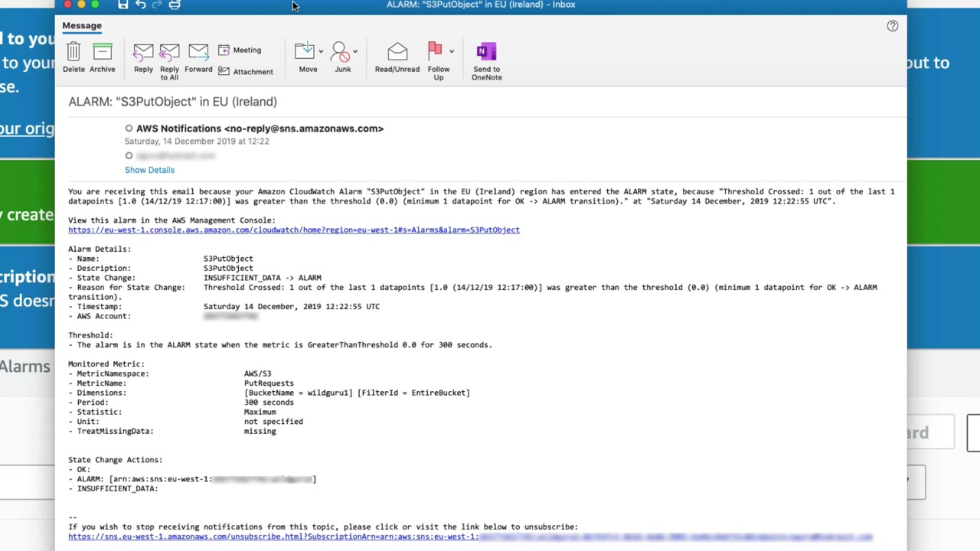Follow the SNS unsubscribe link
The height and width of the screenshot is (551, 980).
coord(470,536)
